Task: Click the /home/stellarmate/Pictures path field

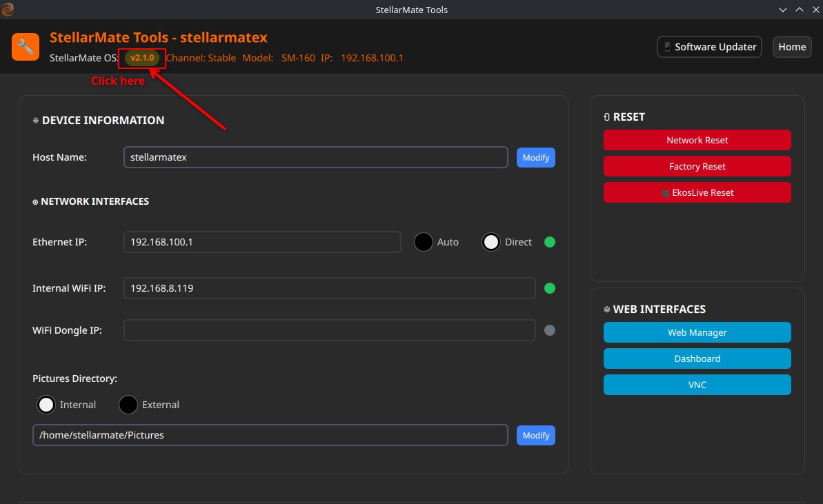Action: click(270, 435)
